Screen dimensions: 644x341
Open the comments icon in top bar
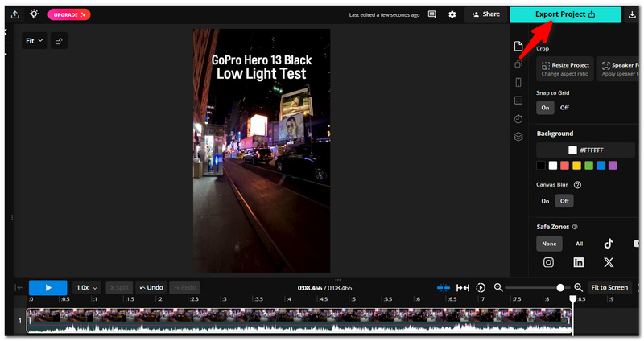point(431,14)
